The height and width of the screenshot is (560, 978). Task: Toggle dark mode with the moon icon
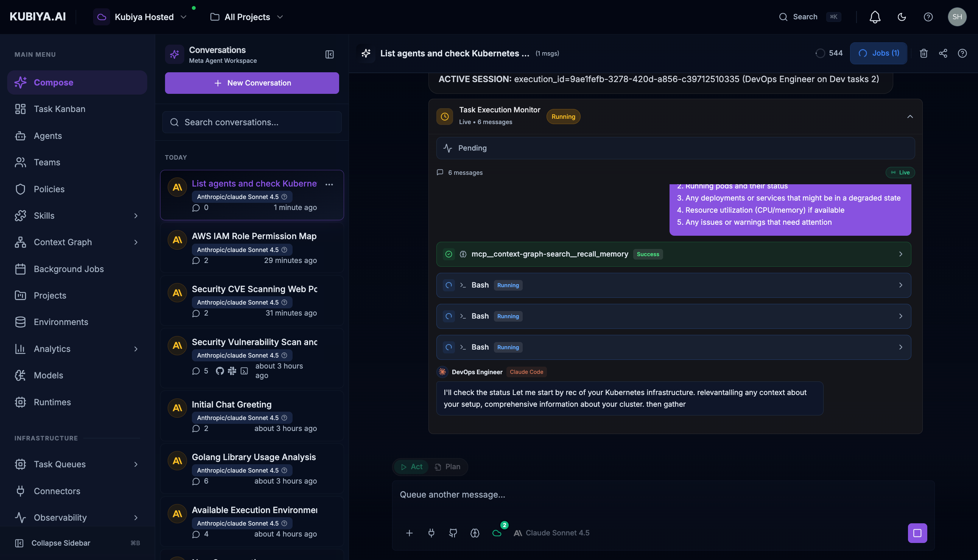point(902,17)
